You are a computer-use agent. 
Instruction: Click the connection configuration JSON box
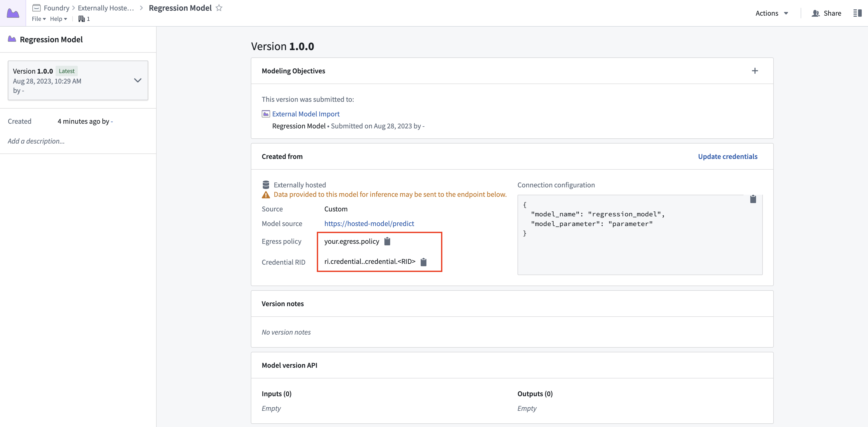640,235
